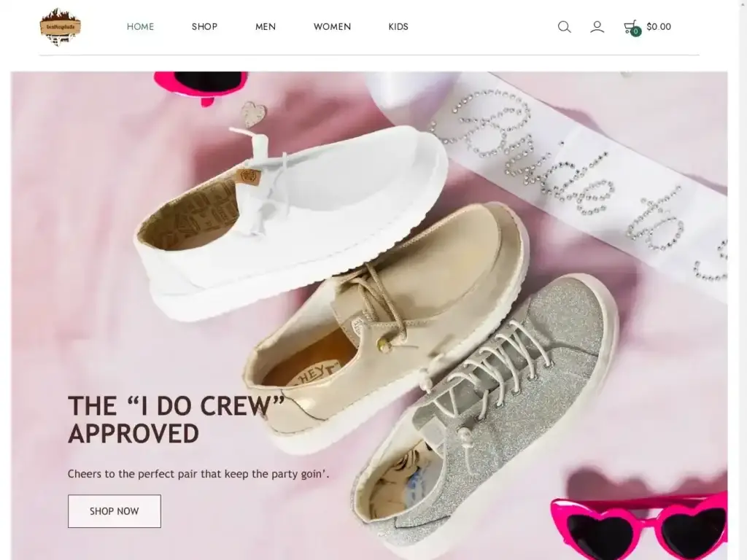The width and height of the screenshot is (747, 560).
Task: Click the "I DO CREW" APPROVED heading
Action: (175, 419)
